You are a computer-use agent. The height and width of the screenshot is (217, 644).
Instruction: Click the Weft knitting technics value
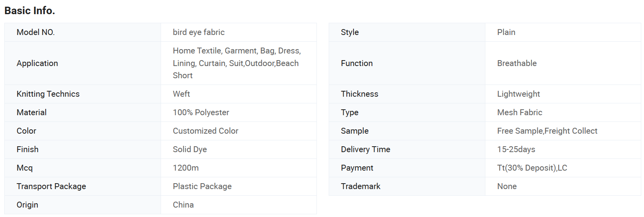point(181,94)
